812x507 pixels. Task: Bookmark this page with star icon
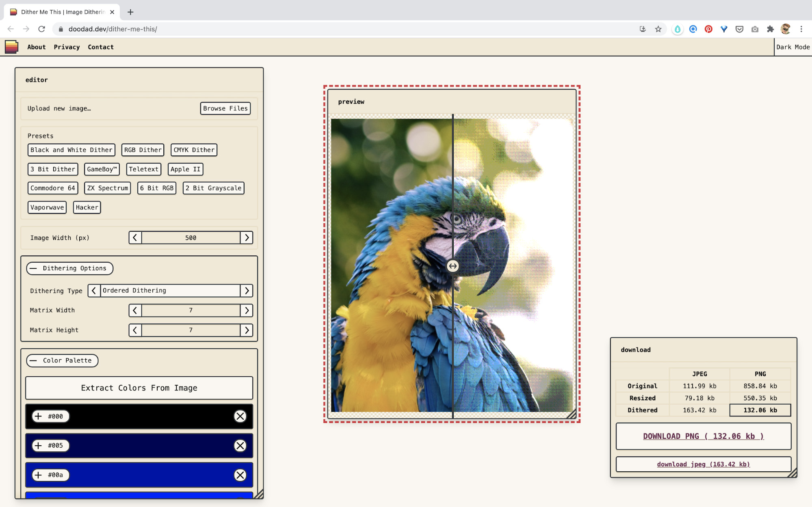pyautogui.click(x=658, y=29)
